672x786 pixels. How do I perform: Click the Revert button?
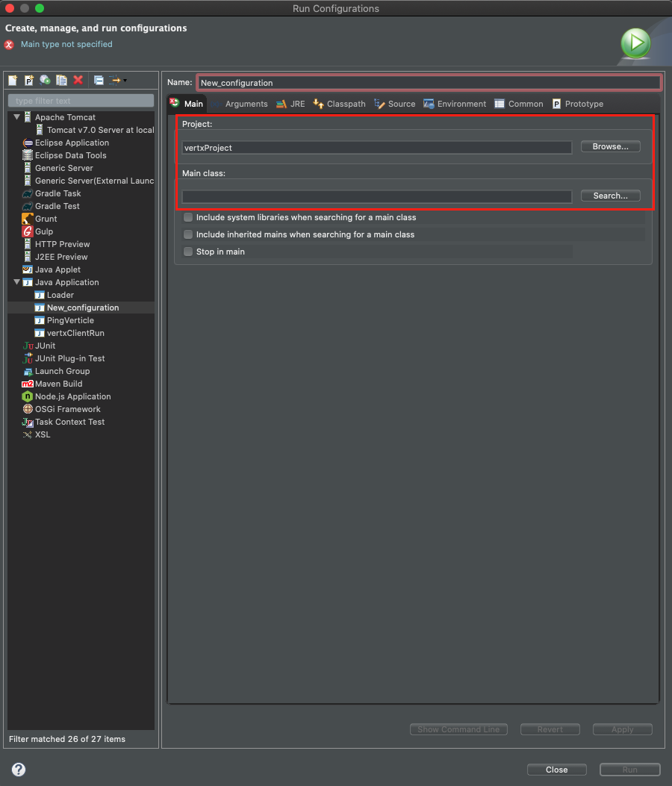pyautogui.click(x=550, y=729)
